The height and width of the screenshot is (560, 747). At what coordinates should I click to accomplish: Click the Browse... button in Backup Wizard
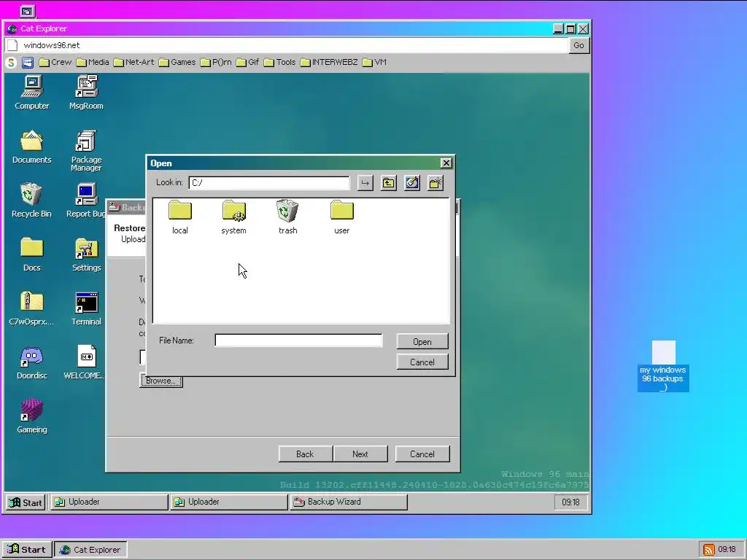click(x=161, y=381)
